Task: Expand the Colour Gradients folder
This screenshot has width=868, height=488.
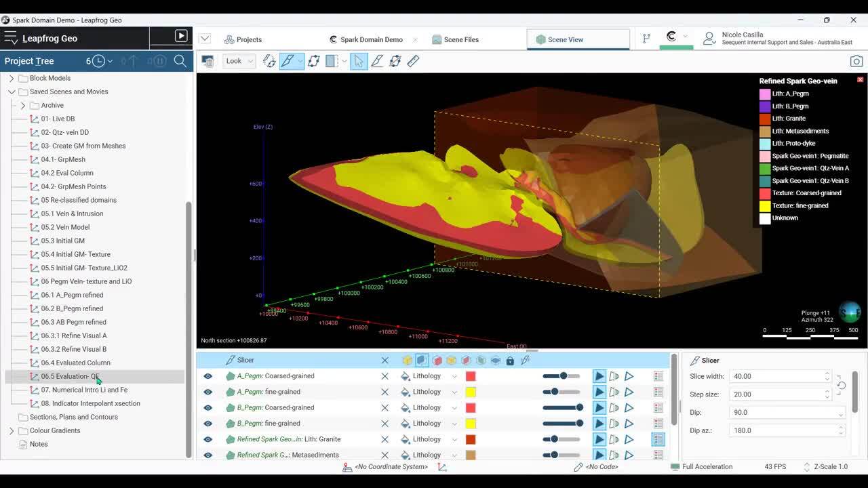Action: point(11,430)
